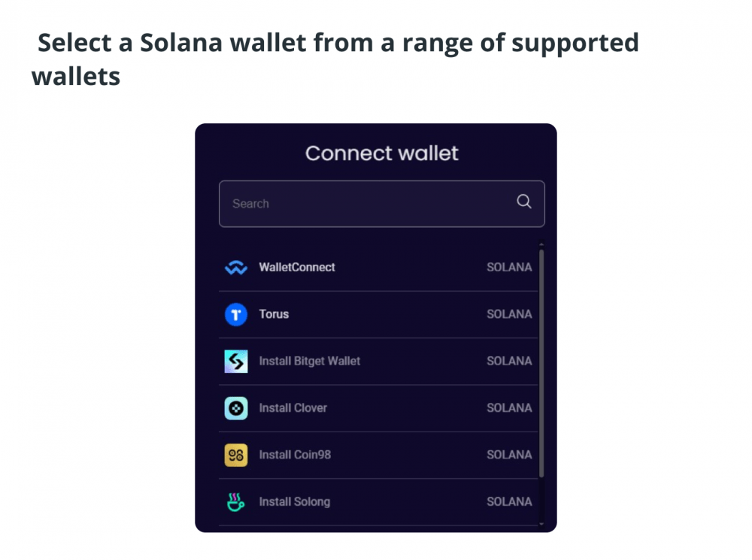Click SOLANA label in WalletConnect row

point(509,268)
